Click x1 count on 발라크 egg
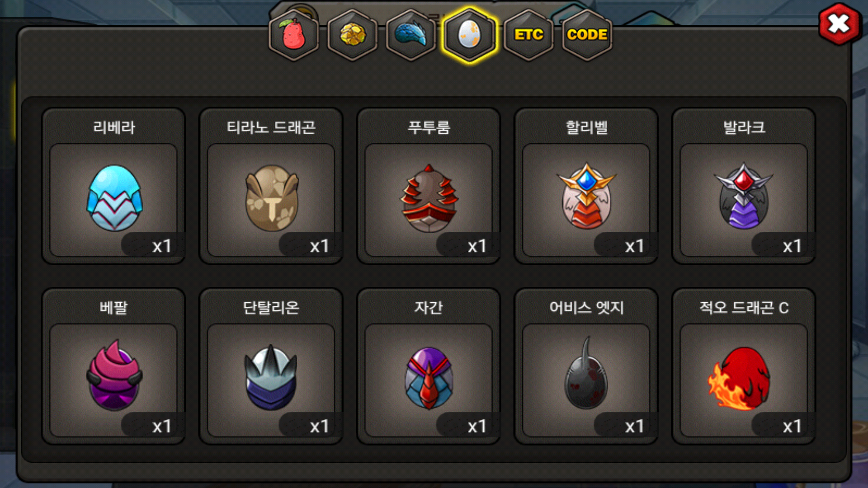Viewport: 868px width, 488px height. (792, 246)
